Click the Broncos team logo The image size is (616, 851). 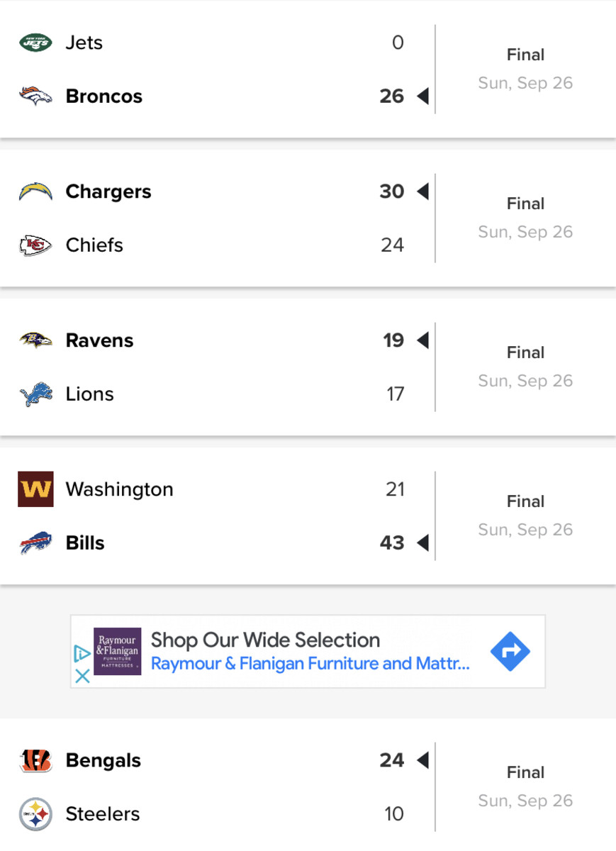[35, 96]
